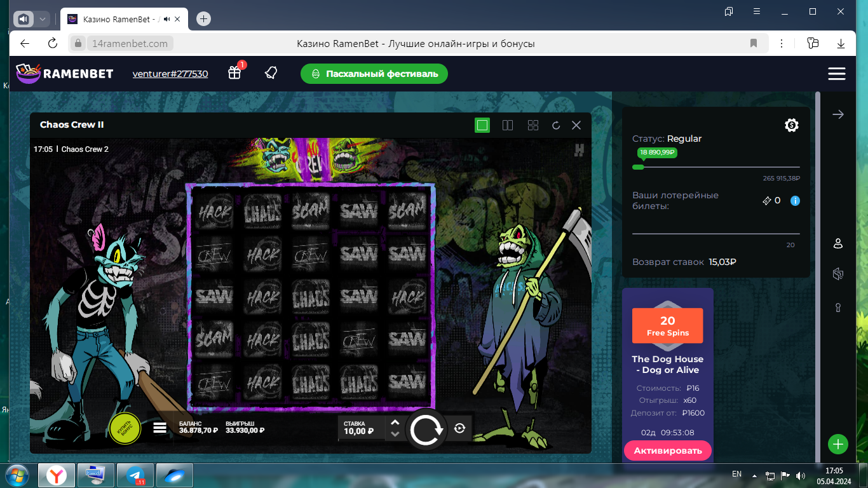Open browser downloads icon
The height and width of the screenshot is (488, 868).
point(841,43)
